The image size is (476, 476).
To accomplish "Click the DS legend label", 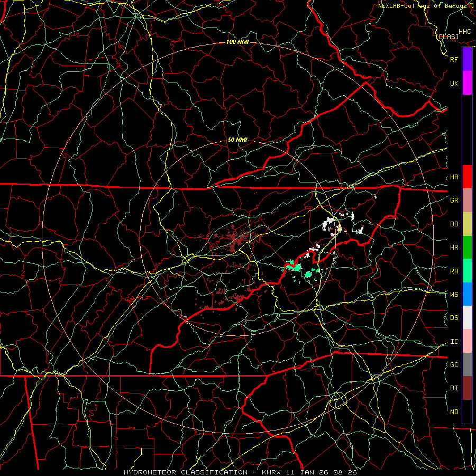I will pos(454,318).
